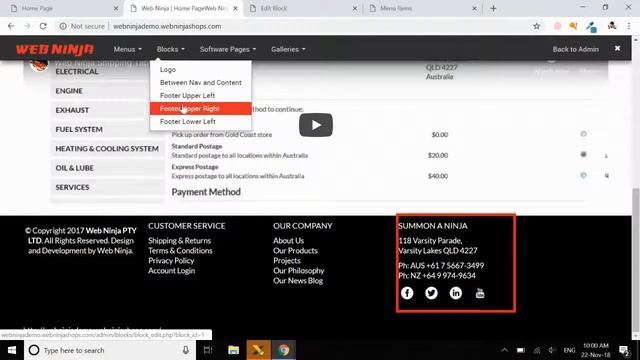Expand the Menus dropdown
This screenshot has height=360, width=640.
(x=128, y=49)
